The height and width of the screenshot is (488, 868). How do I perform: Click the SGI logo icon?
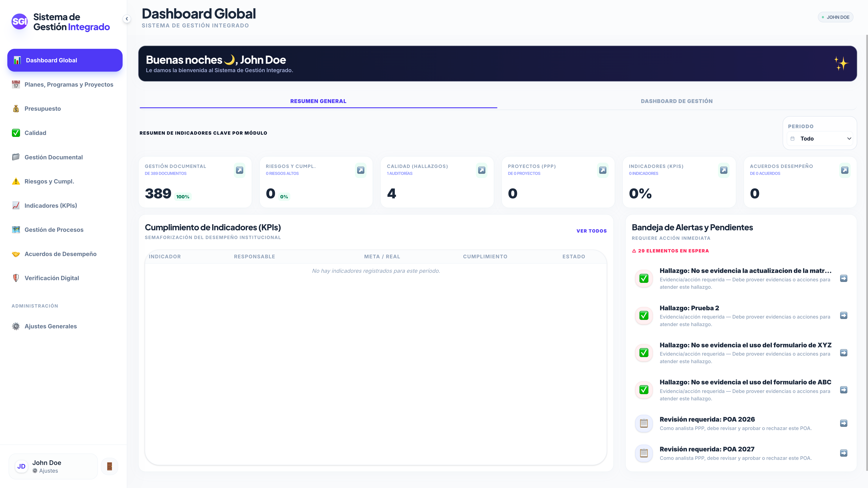(20, 22)
